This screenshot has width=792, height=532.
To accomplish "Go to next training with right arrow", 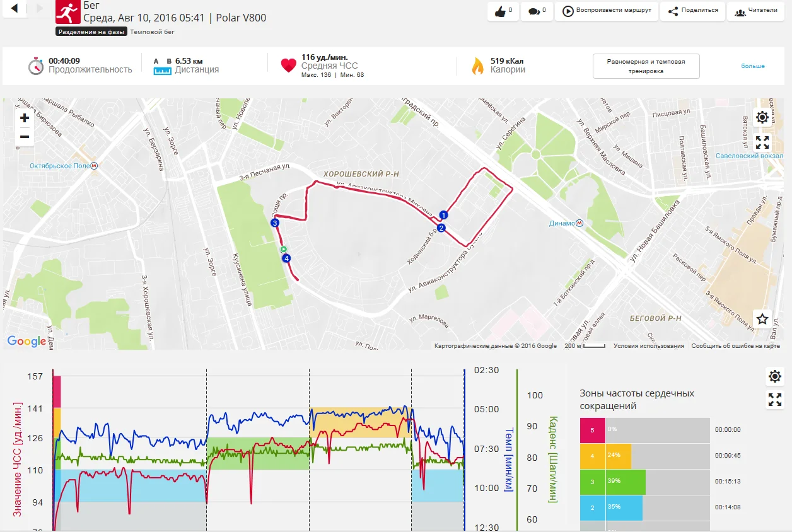I will [x=40, y=8].
